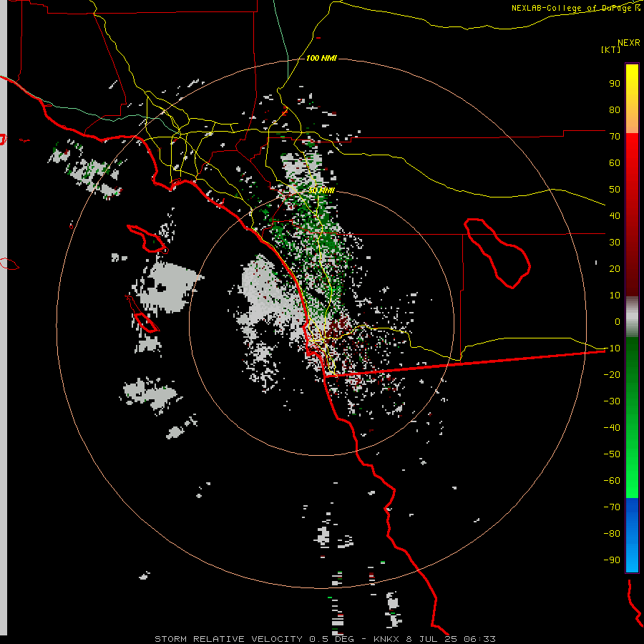Click the 8 JUL 25 date in caption
644x644 pixels.
point(431,639)
